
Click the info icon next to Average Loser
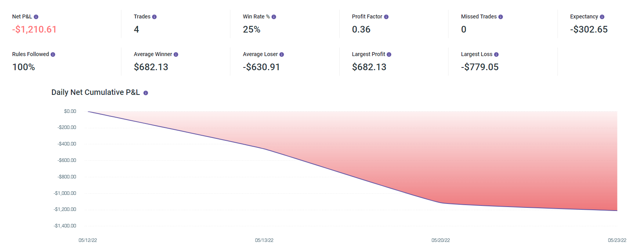[282, 55]
